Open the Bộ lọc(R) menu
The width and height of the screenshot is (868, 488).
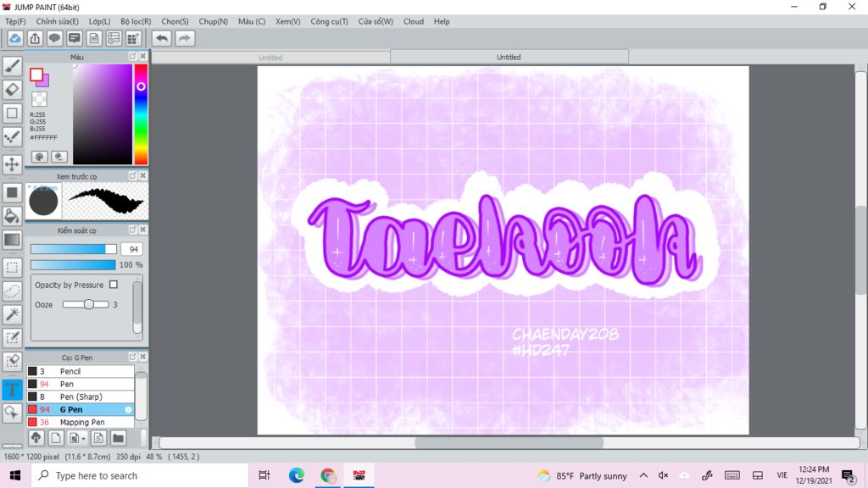[136, 21]
